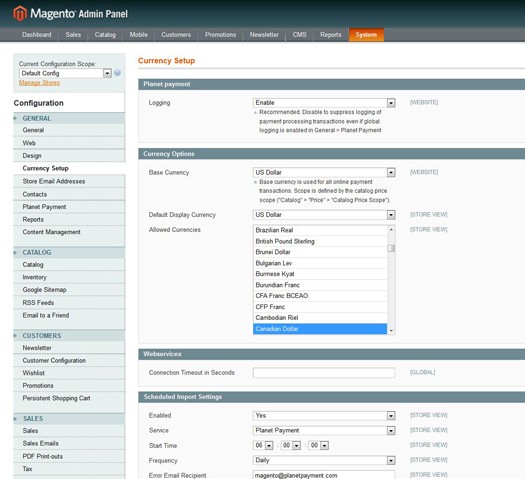Go to Wishlist configuration
Viewport: 525px width, 479px height.
coord(69,373)
